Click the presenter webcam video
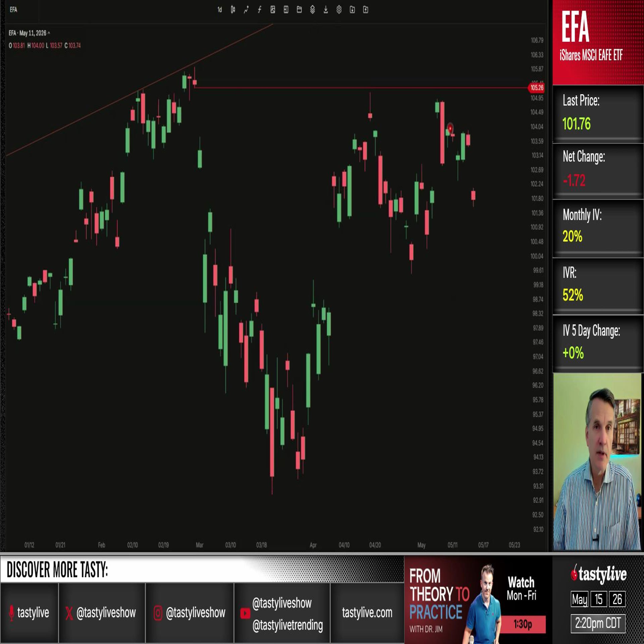 [x=597, y=462]
